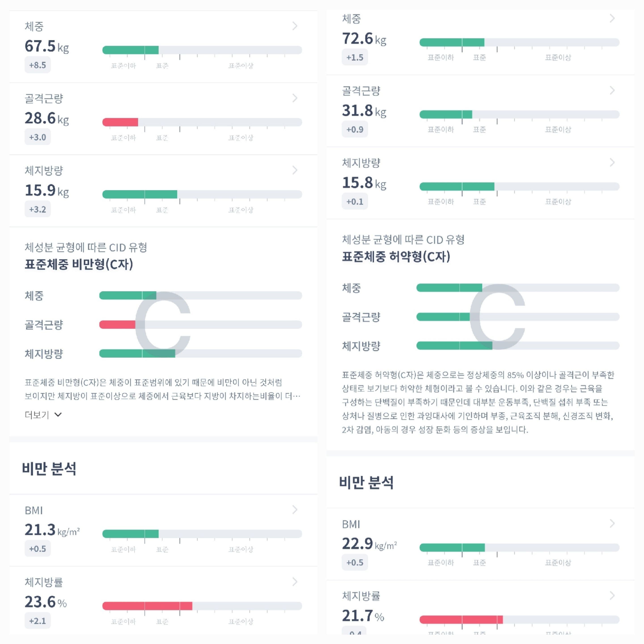Open chevron for 체지방률 23.6 % row
The image size is (644, 644).
(295, 582)
